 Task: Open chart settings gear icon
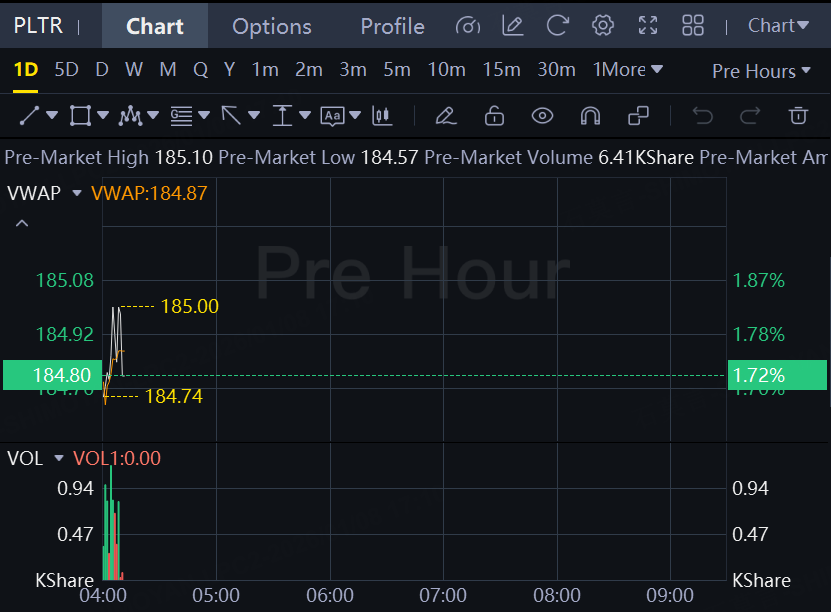pos(602,26)
